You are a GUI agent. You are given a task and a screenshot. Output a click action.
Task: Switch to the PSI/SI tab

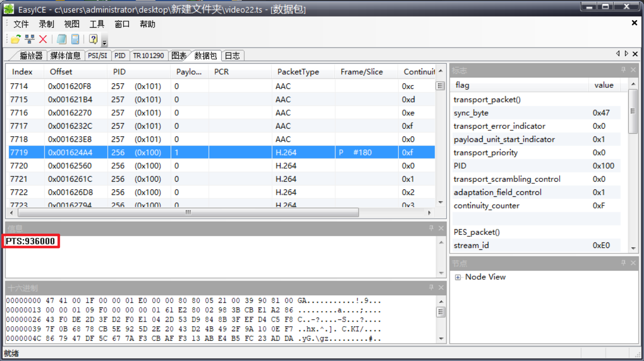coord(98,56)
